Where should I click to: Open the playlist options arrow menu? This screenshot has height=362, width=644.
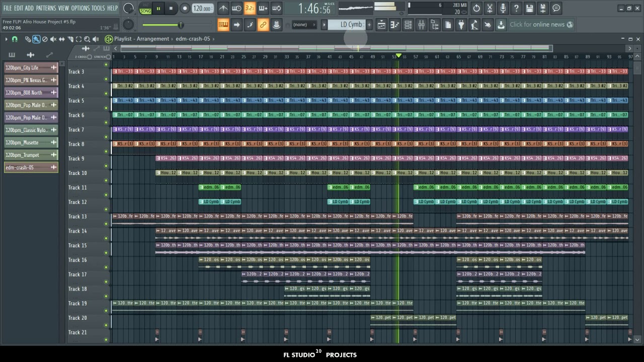pos(6,39)
